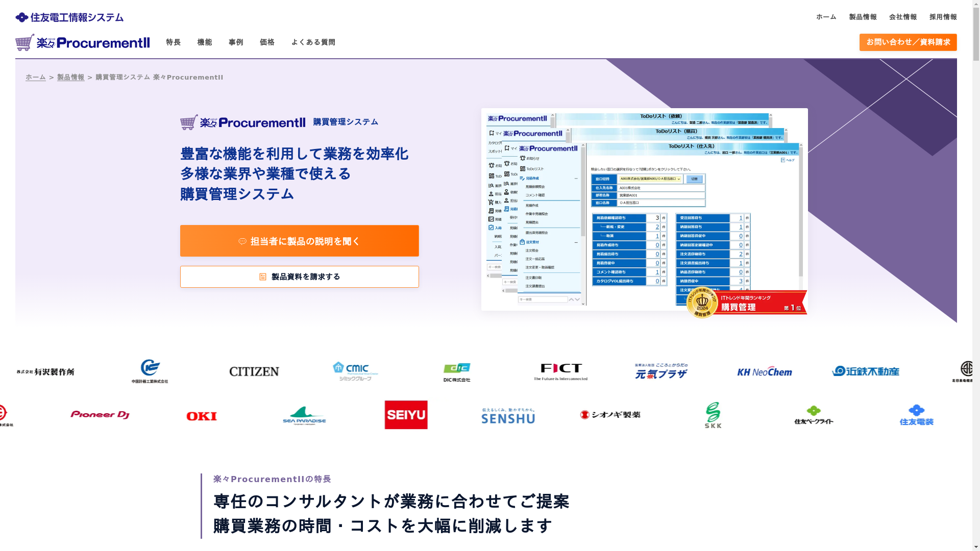Screen dimensions: 980x551
Task: Click the CMIC group logo
Action: tap(355, 371)
